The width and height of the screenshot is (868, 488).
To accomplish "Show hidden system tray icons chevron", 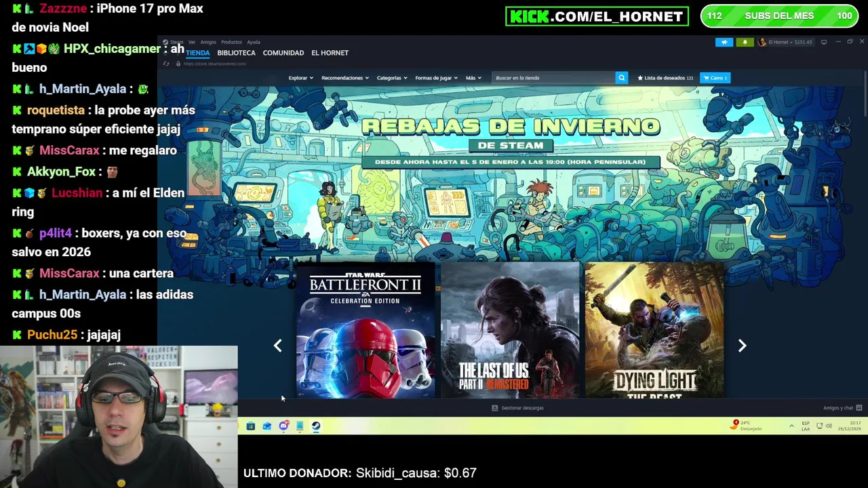I will point(791,426).
